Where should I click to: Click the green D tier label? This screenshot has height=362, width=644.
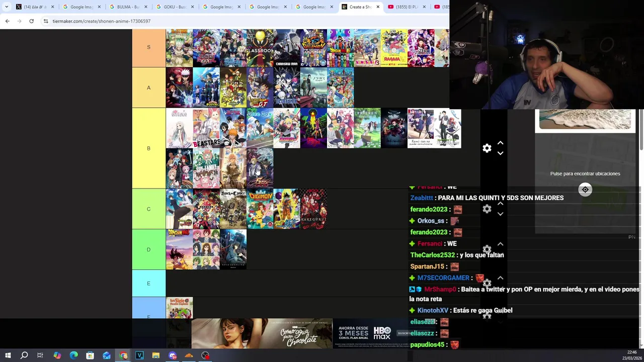(x=148, y=249)
